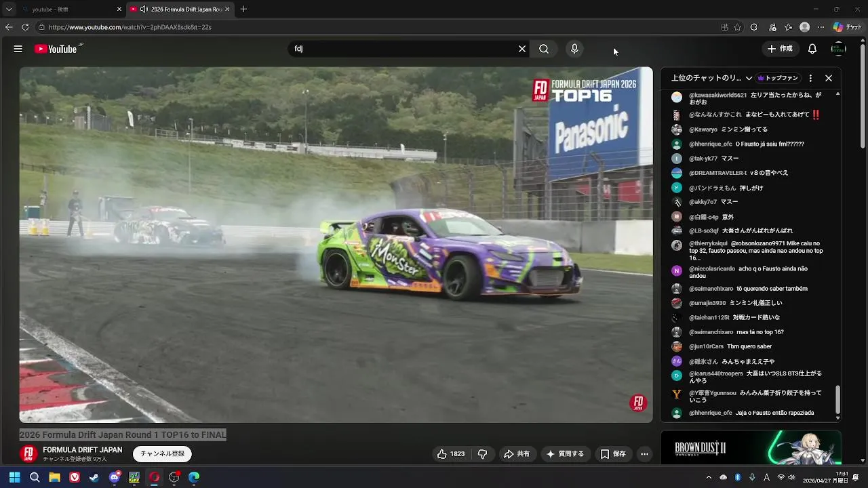This screenshot has width=868, height=488.
Task: Open the browser profile avatar
Action: pyautogui.click(x=804, y=27)
